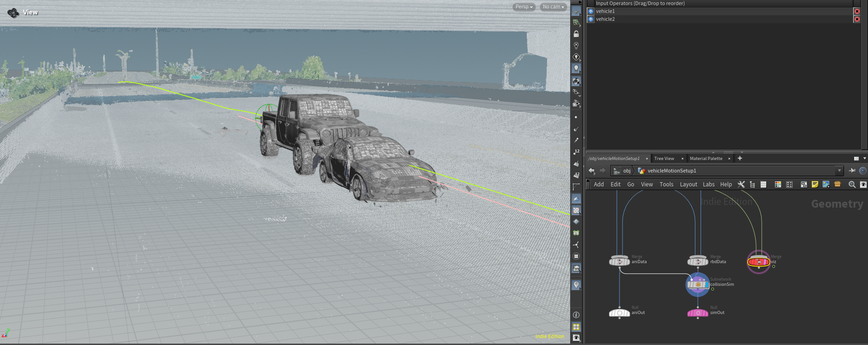868x345 pixels.
Task: Pin the network editor pane
Action: [x=852, y=171]
